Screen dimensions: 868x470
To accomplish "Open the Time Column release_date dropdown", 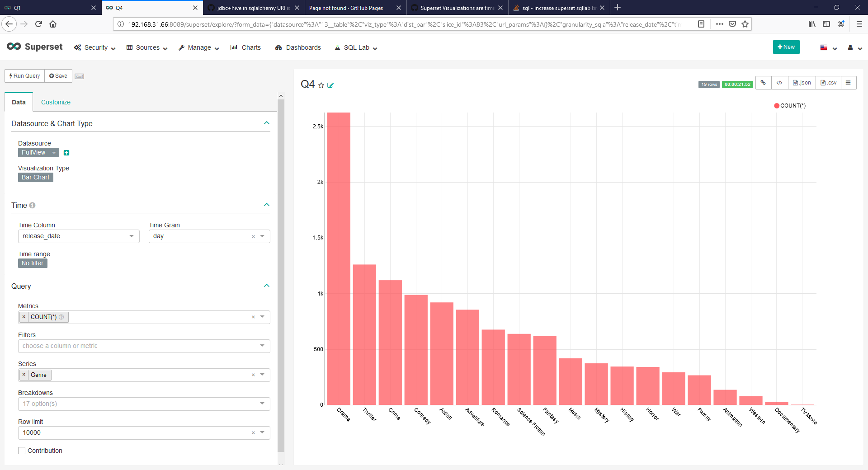I will [x=79, y=236].
